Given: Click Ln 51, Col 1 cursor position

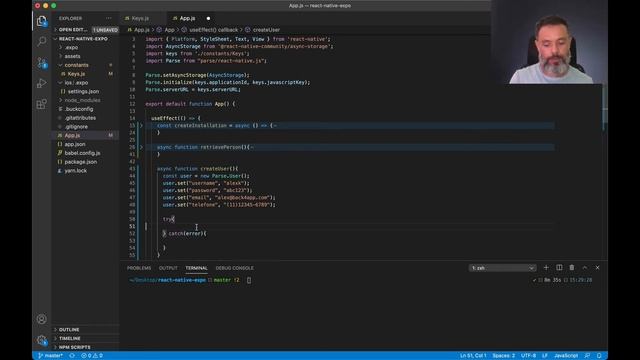Looking at the screenshot, I should pos(473,356).
